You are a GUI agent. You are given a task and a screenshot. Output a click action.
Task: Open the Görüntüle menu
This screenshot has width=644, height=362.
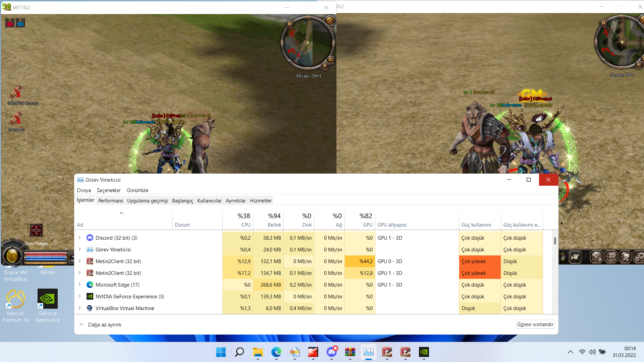tap(138, 190)
